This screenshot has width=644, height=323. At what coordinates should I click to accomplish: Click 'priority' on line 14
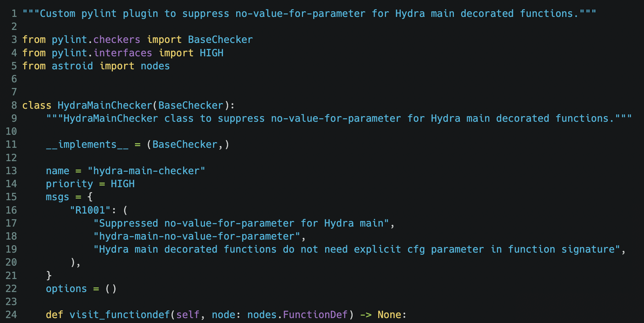(x=70, y=184)
